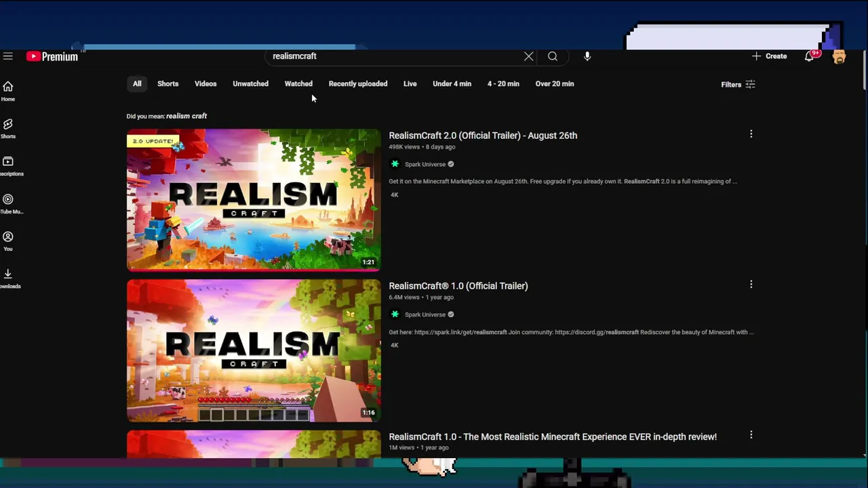Select the Unwatched filter chip
868x488 pixels.
[x=251, y=84]
